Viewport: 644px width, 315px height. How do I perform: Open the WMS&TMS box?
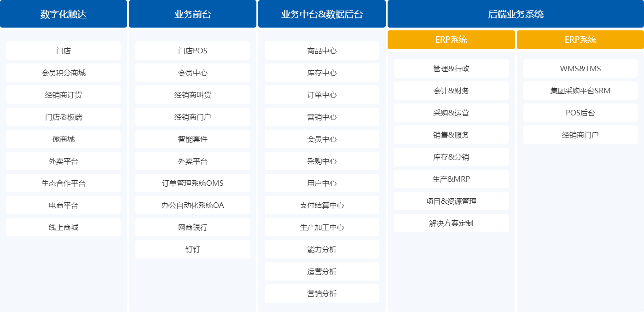tap(580, 69)
